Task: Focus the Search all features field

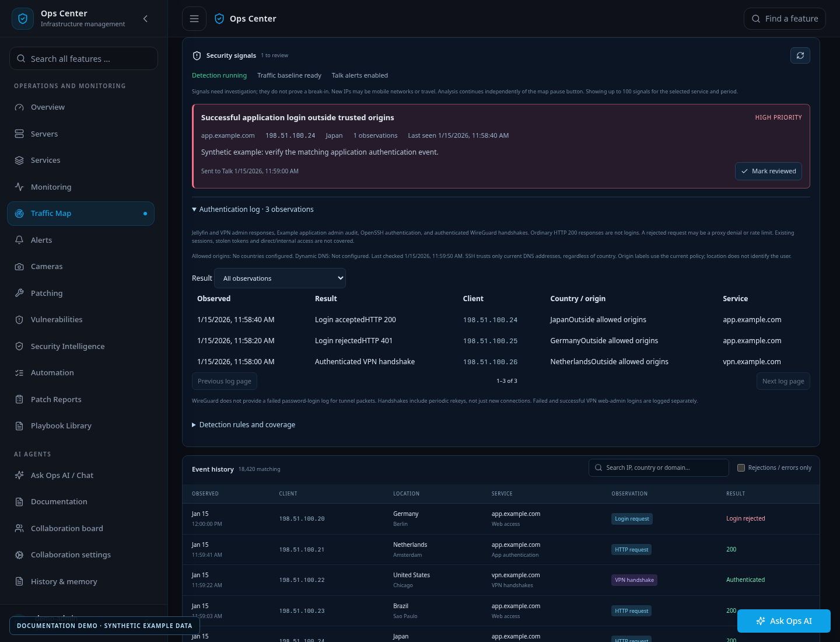Action: point(83,58)
